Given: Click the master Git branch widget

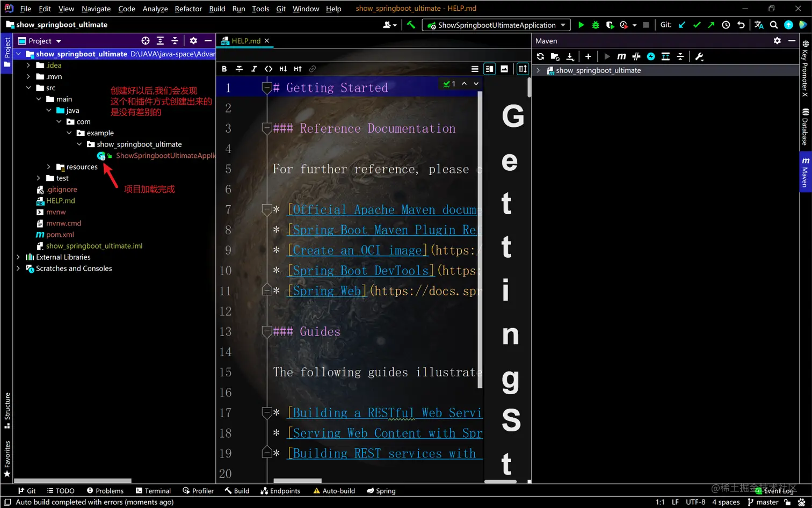Looking at the screenshot, I should 763,502.
